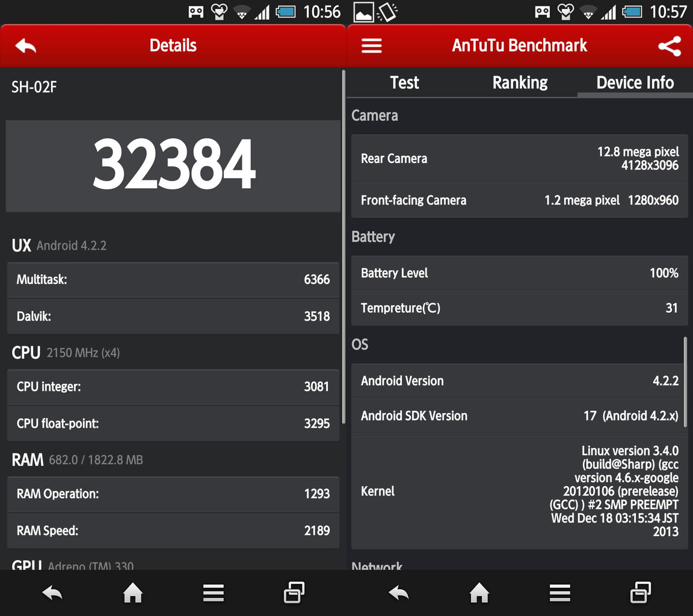Tap the UX Android 4.2.2 section header

[59, 245]
